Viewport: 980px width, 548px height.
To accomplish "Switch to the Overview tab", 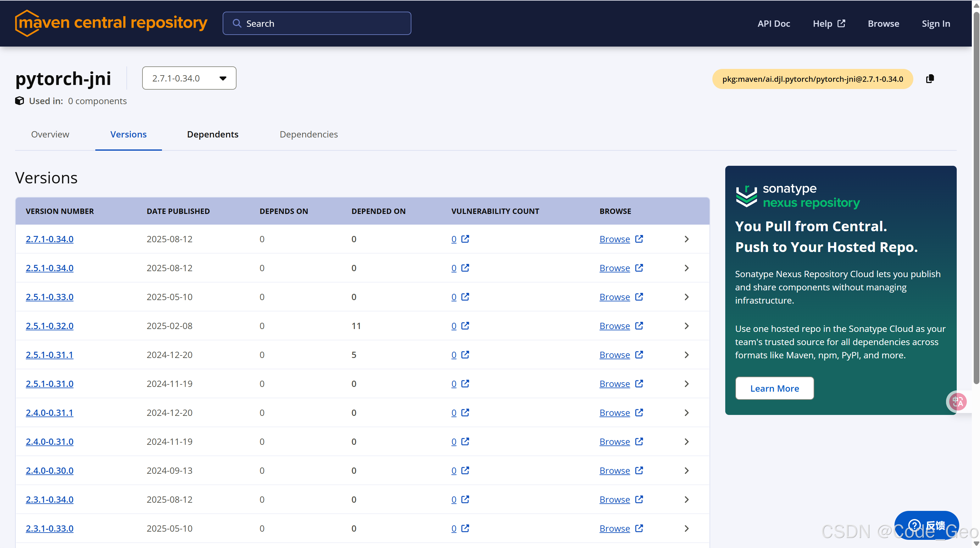I will click(x=50, y=134).
